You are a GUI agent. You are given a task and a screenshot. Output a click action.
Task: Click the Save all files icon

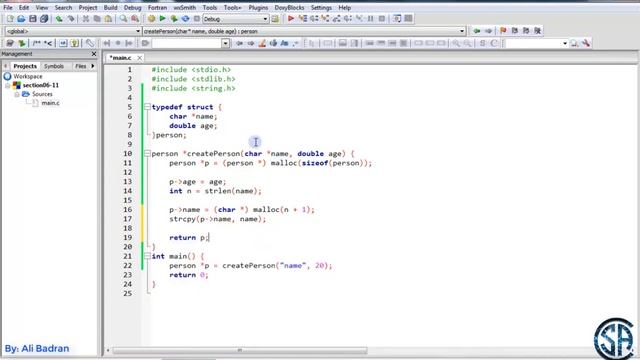click(x=44, y=19)
